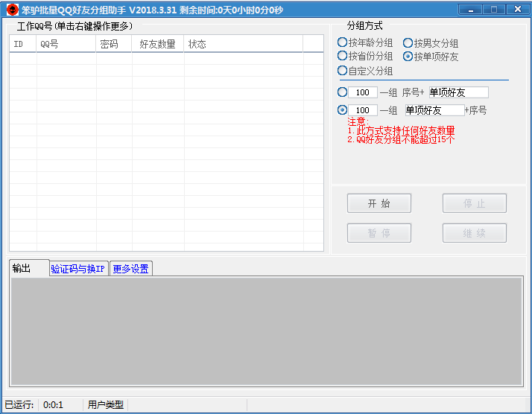This screenshot has width=532, height=414.
Task: Click the QQ号 column header
Action: pyautogui.click(x=66, y=44)
